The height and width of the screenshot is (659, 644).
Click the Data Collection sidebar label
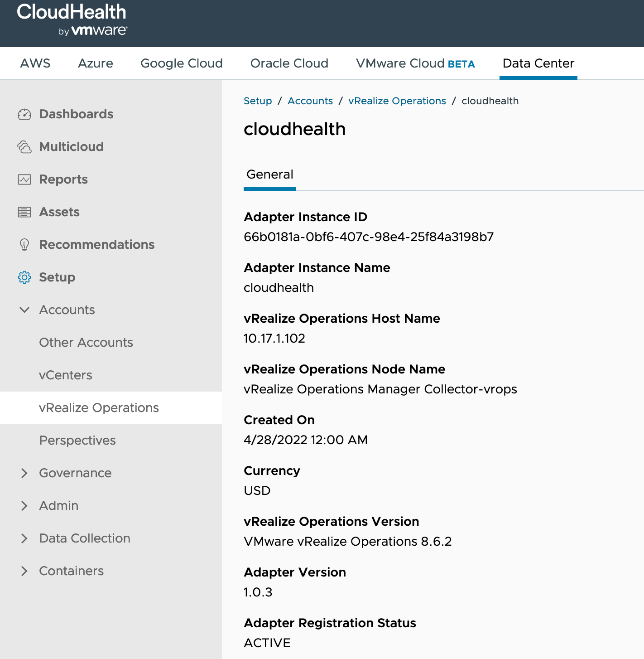(x=85, y=538)
